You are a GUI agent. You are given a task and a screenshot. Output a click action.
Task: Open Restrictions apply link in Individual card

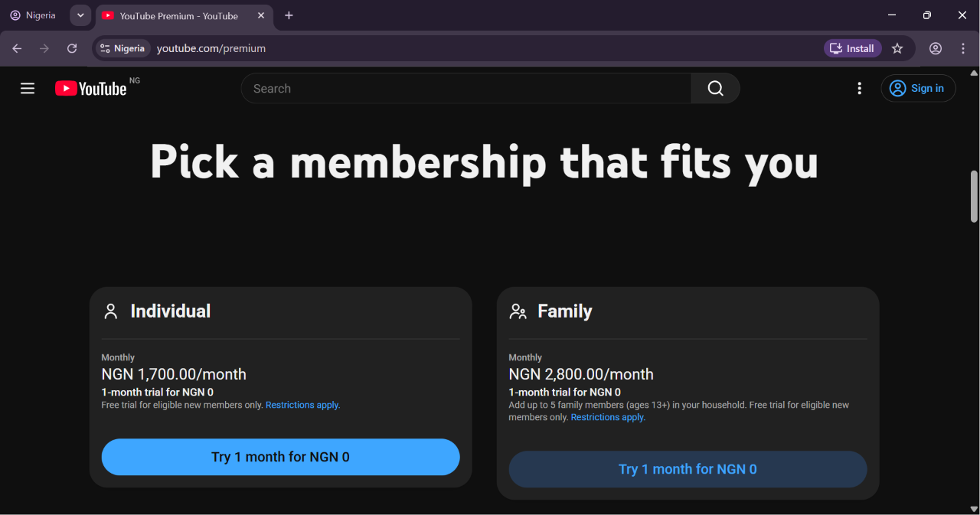pos(303,406)
